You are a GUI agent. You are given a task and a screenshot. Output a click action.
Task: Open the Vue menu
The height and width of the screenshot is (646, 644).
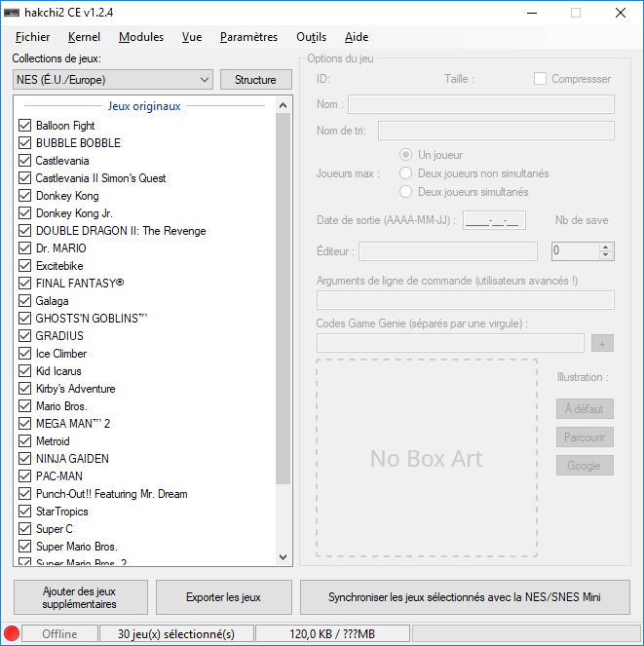click(192, 37)
